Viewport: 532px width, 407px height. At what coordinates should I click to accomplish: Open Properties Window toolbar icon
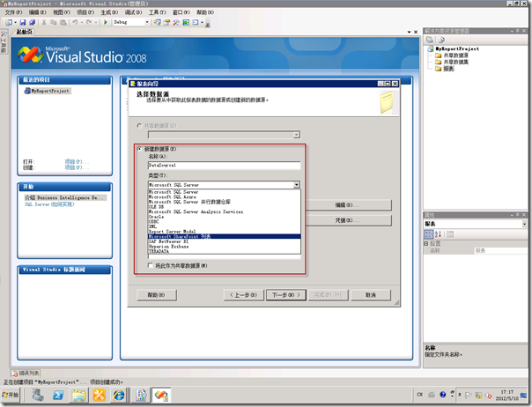coord(166,22)
